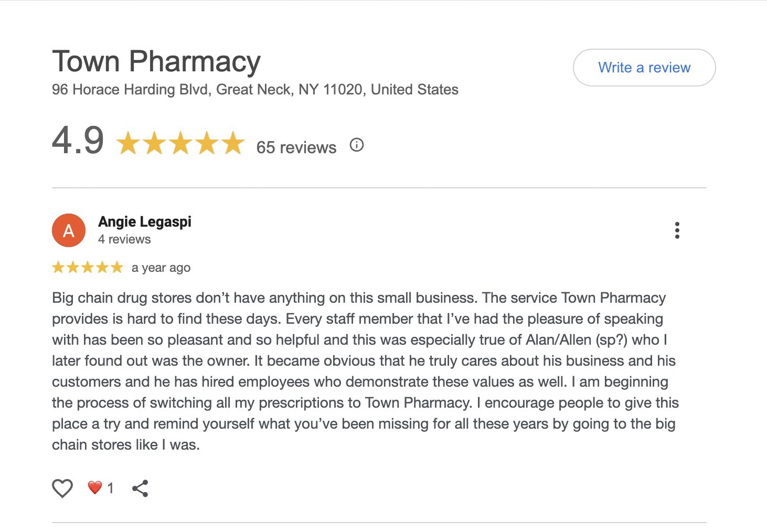Image resolution: width=767 pixels, height=532 pixels.
Task: Click the fifth large star beside 4.9
Action: click(x=233, y=143)
